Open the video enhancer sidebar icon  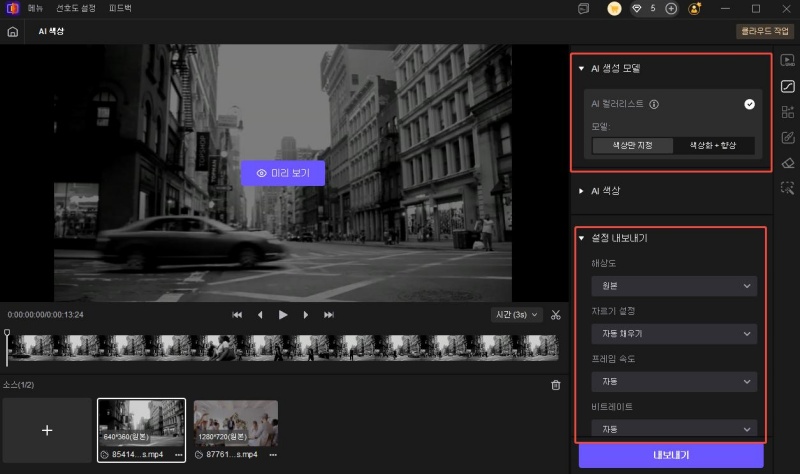[x=787, y=60]
